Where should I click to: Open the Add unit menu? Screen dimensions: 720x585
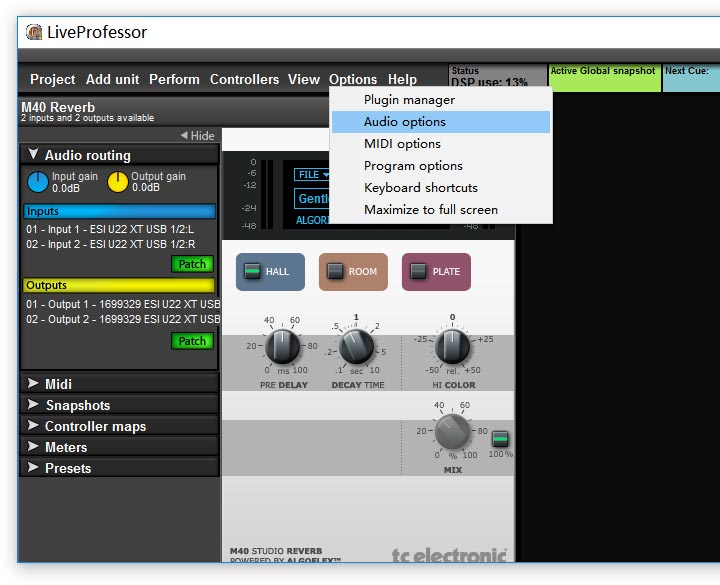112,79
